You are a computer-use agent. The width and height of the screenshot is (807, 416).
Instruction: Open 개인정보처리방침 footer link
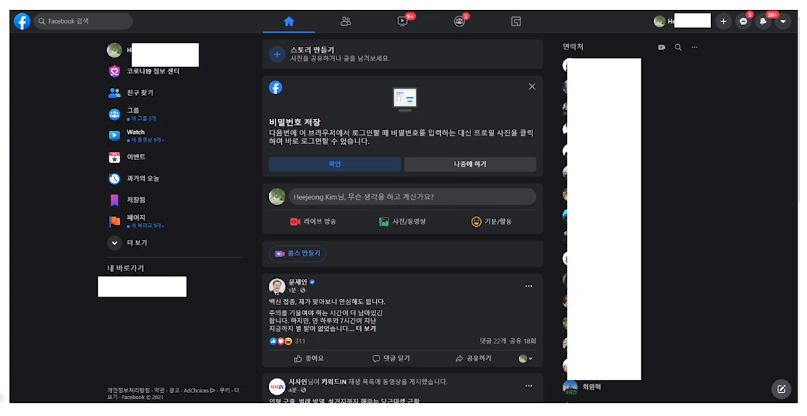click(x=128, y=391)
